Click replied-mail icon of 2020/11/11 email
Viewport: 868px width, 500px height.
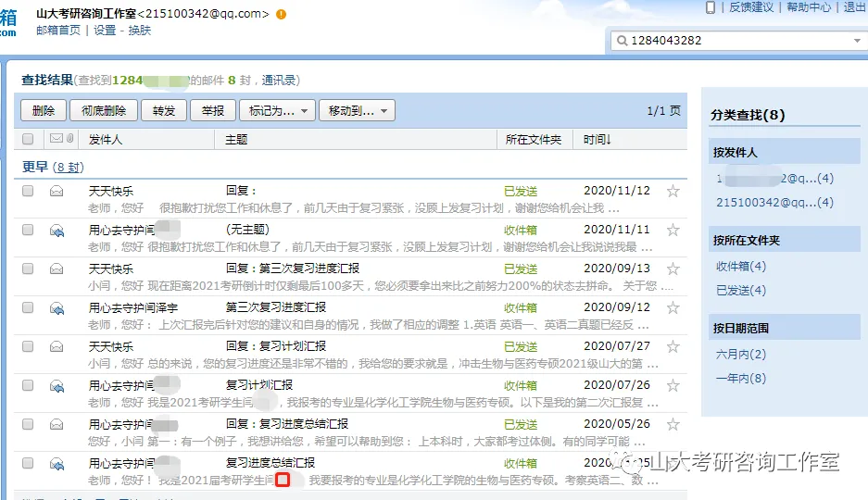(57, 231)
